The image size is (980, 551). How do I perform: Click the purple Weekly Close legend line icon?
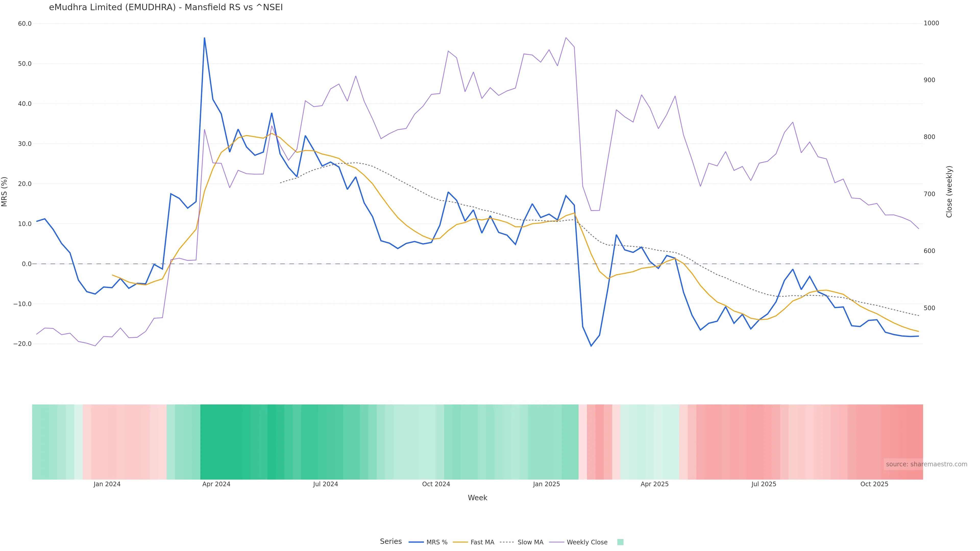557,542
